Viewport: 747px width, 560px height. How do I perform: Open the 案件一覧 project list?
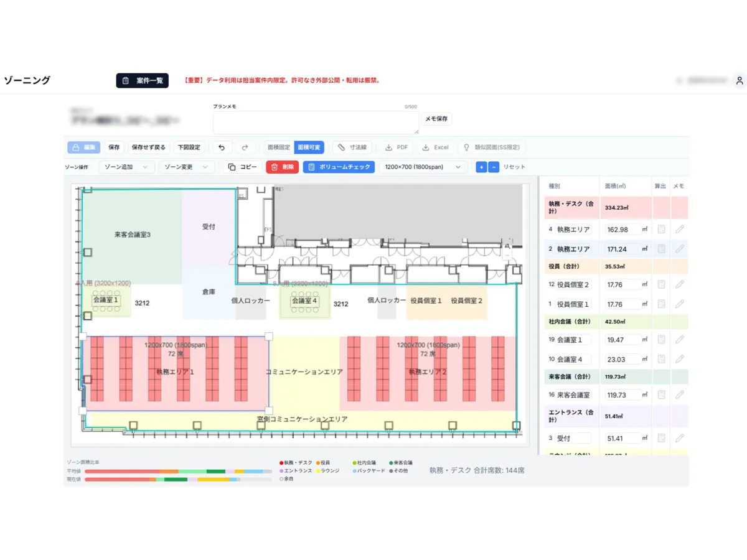[142, 81]
